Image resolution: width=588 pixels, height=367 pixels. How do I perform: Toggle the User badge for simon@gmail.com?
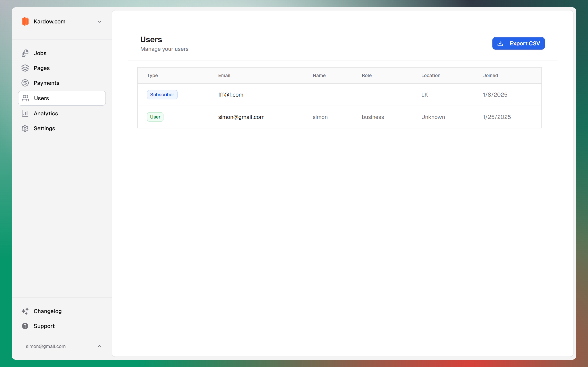coord(155,117)
